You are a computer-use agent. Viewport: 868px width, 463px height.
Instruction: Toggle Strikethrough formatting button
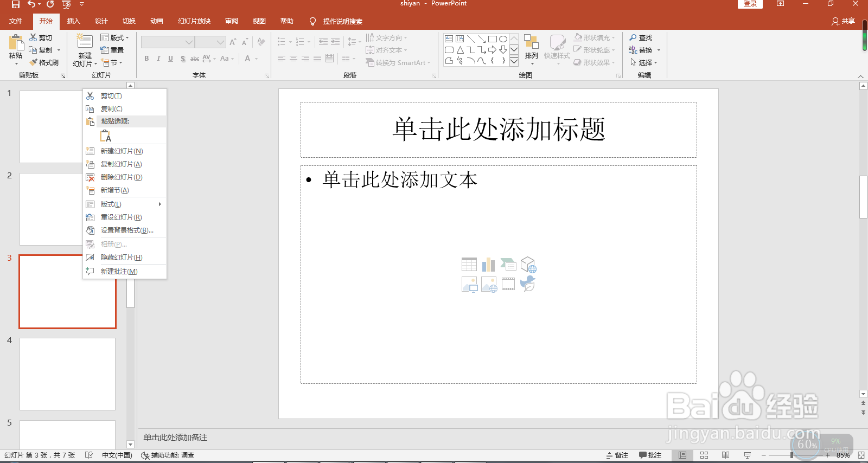pyautogui.click(x=194, y=59)
